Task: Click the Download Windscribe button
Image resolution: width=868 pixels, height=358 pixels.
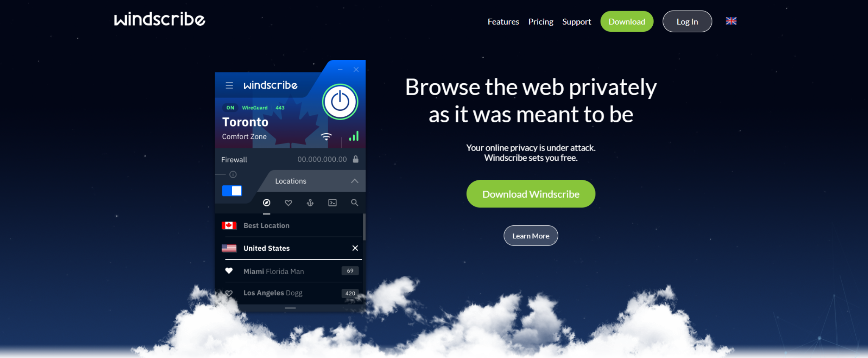Action: pos(531,194)
